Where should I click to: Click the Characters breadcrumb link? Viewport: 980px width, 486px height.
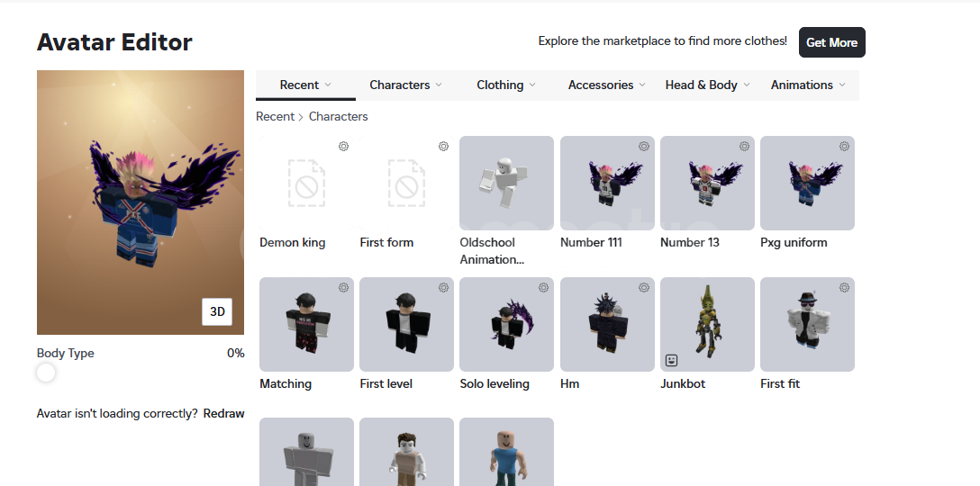(338, 117)
